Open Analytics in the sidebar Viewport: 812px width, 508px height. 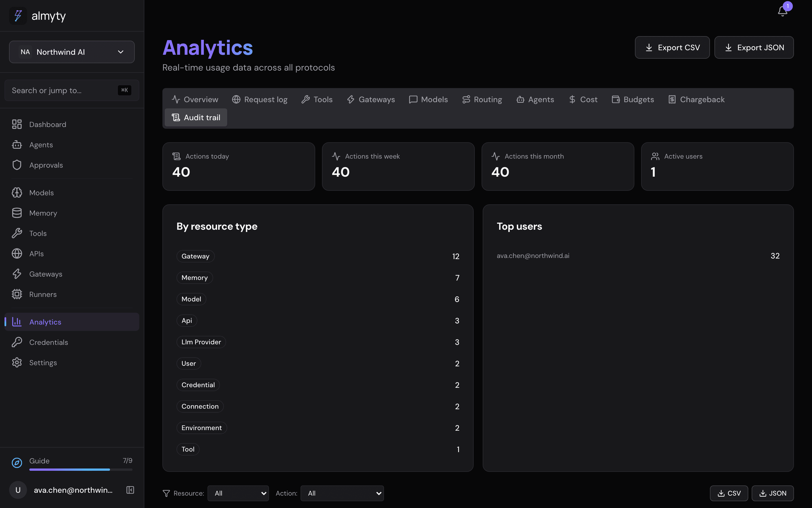pos(72,322)
